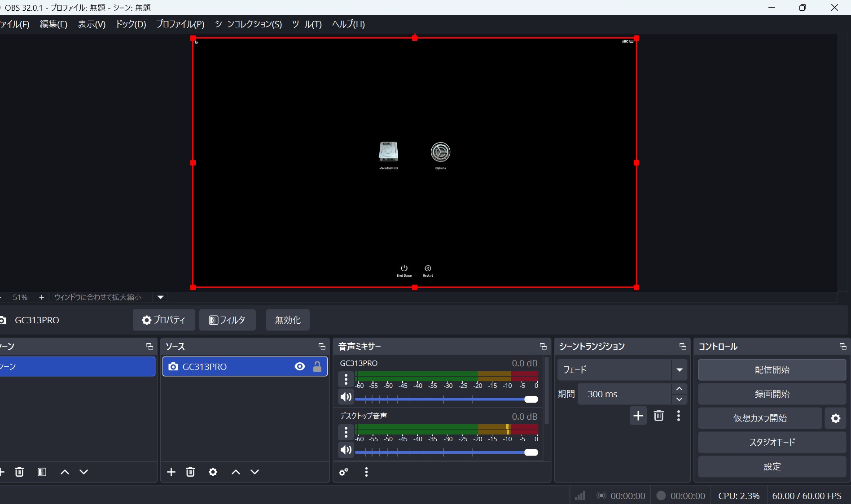Toggle lock on GC313PRO source
851x504 pixels.
click(x=317, y=367)
